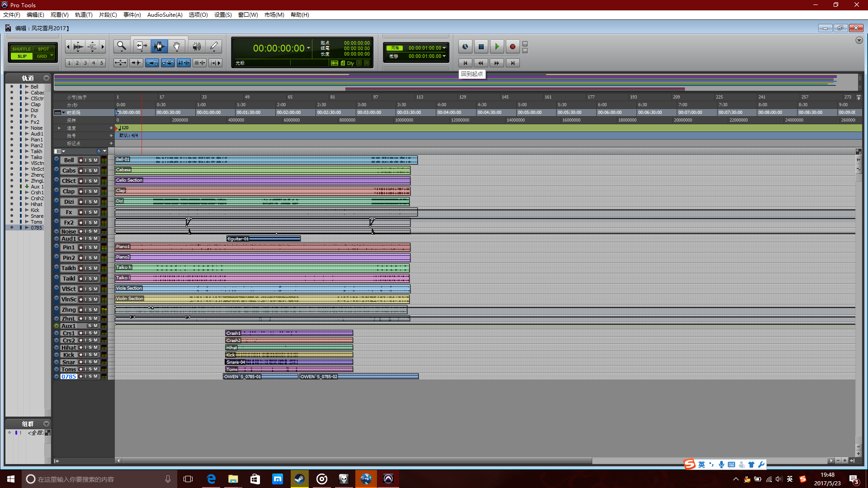Select the Selector waveform tool
Image resolution: width=868 pixels, height=488 pixels.
159,46
